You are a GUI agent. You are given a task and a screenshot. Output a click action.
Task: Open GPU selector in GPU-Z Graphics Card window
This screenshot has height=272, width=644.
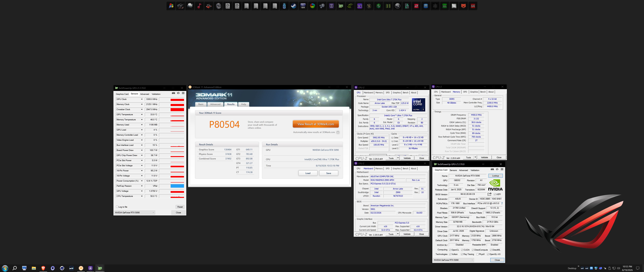pyautogui.click(x=453, y=260)
